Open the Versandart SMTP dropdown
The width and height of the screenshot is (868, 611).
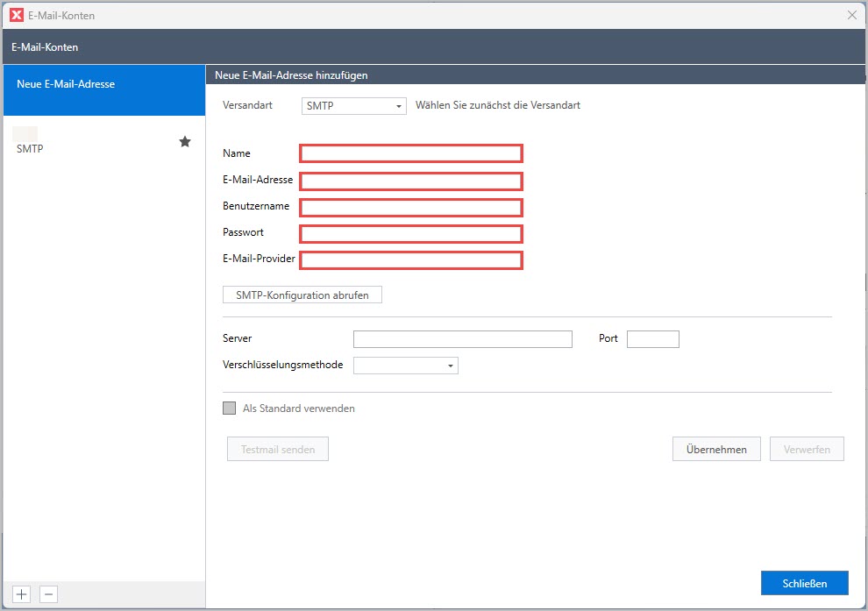[x=353, y=106]
